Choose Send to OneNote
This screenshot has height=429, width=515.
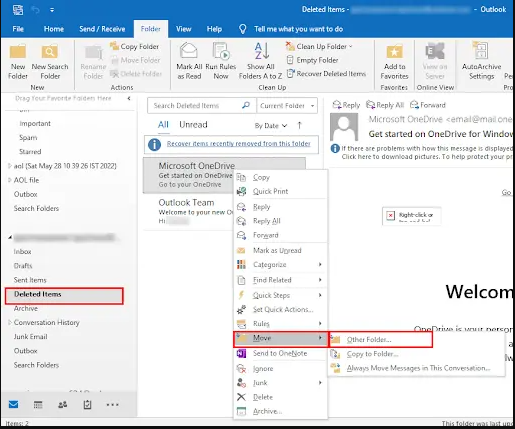point(280,353)
